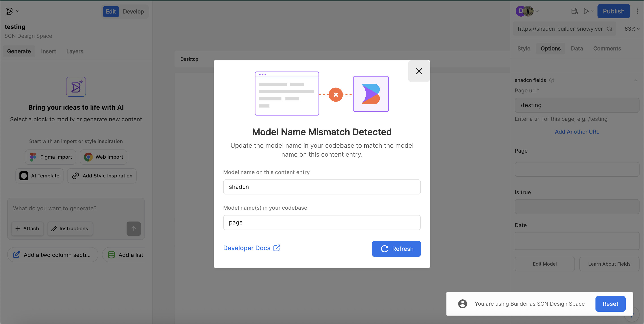644x324 pixels.
Task: Open the 63% zoom dropdown
Action: (x=632, y=29)
